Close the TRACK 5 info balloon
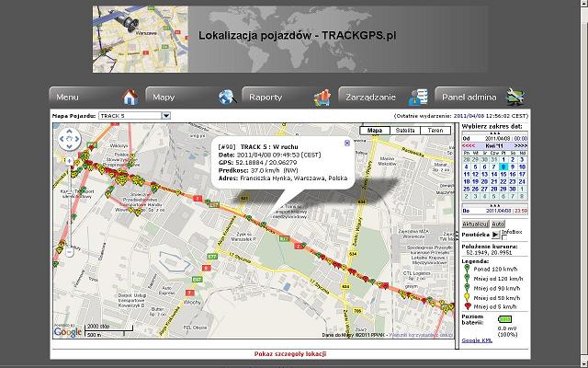 coord(347,144)
